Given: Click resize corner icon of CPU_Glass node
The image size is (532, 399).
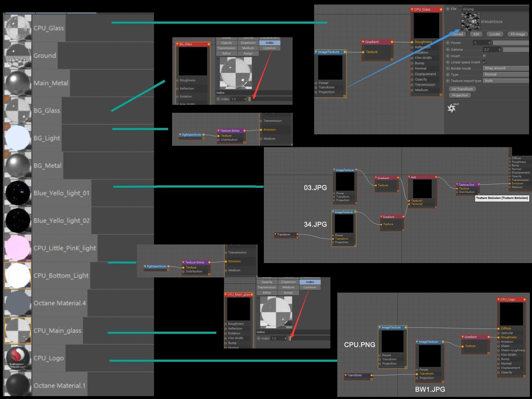Looking at the screenshot, I should pyautogui.click(x=441, y=95).
